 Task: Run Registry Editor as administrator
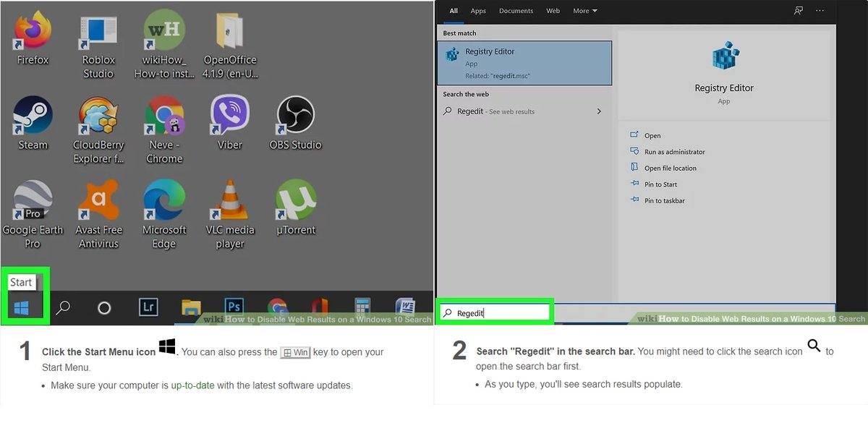(673, 152)
